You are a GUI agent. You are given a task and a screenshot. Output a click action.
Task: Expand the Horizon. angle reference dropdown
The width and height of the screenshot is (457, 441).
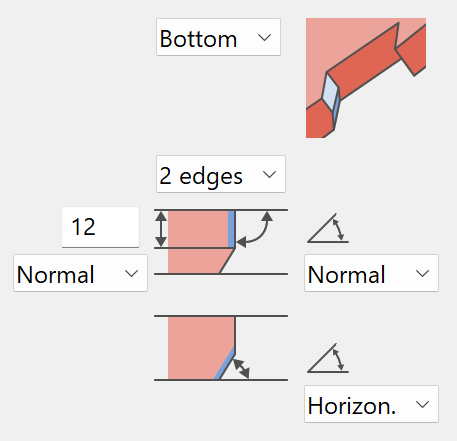(371, 404)
